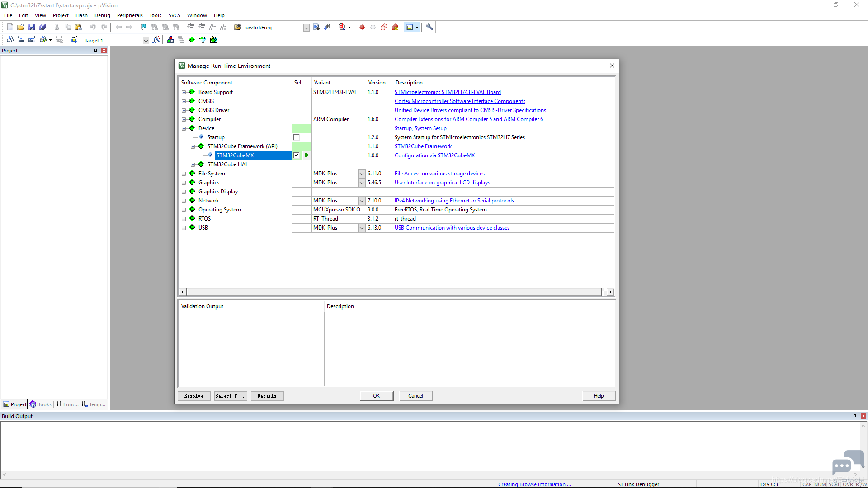Image resolution: width=868 pixels, height=488 pixels.
Task: Switch to the Books tab
Action: pyautogui.click(x=41, y=404)
